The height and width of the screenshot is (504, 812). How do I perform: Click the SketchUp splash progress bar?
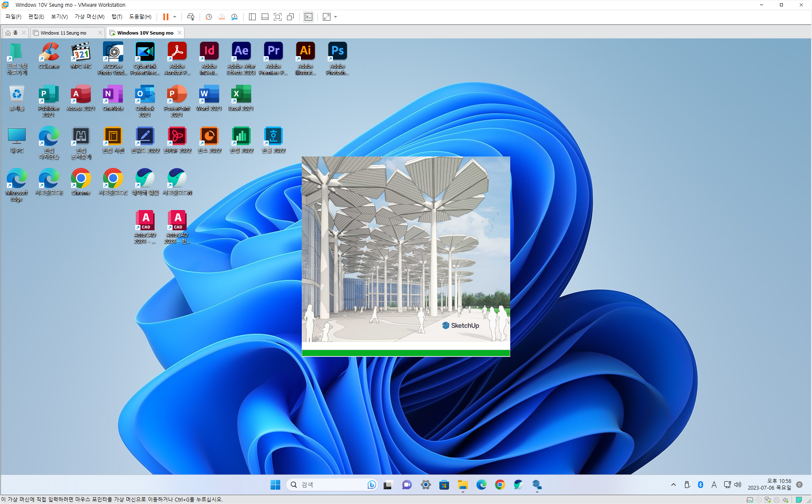[406, 353]
